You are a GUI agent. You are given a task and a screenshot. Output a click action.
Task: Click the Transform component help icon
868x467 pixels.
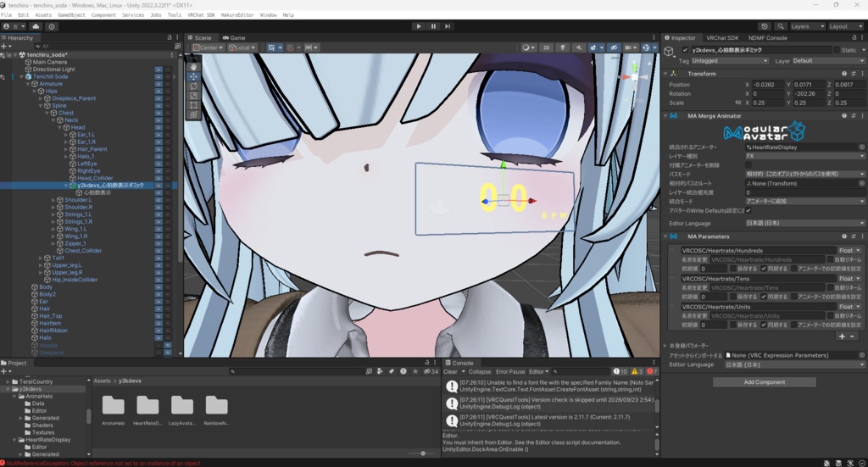coord(844,74)
